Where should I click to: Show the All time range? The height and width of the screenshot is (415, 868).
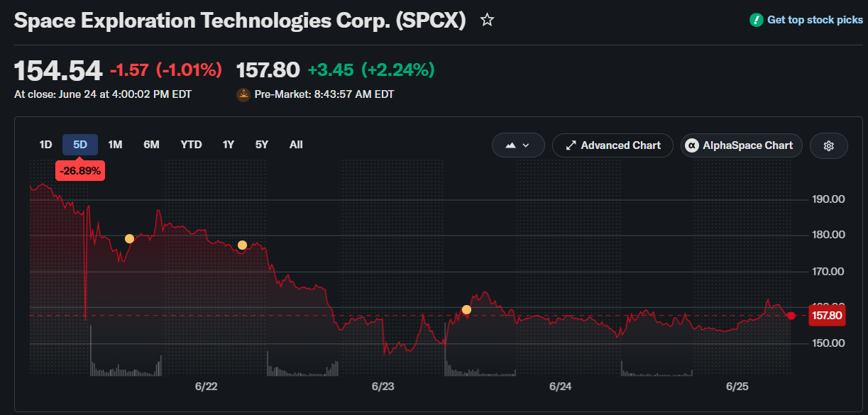(x=296, y=145)
